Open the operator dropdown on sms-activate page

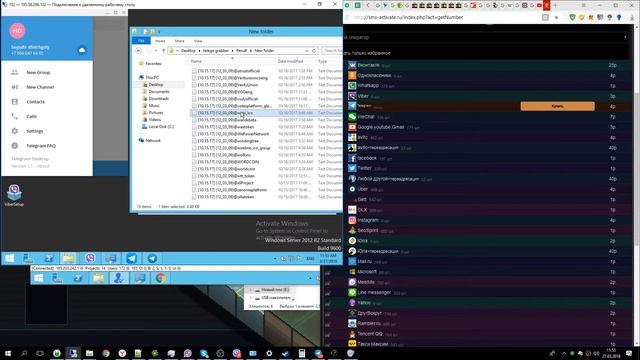(624, 37)
